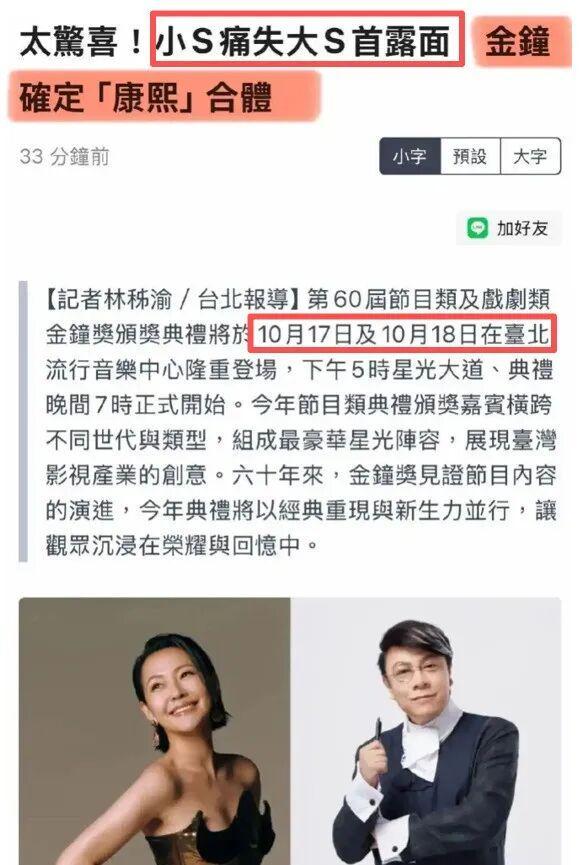
Task: Choose the 大字 large font option
Action: coord(530,156)
